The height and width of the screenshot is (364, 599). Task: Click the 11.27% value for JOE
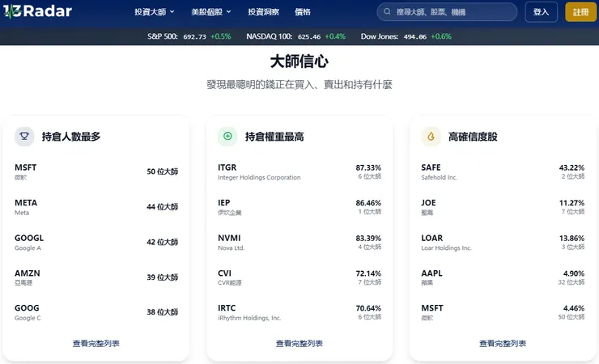pos(571,202)
